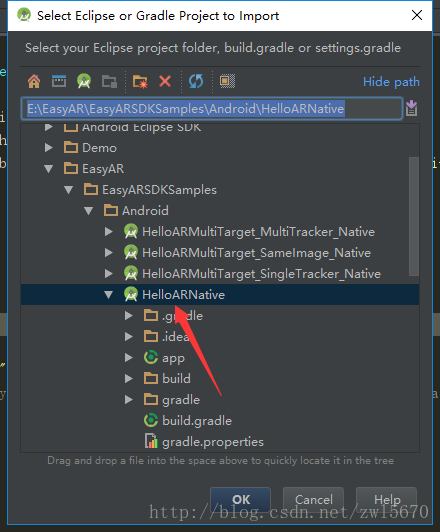440x532 pixels.
Task: Select the build.gradle file
Action: point(197,421)
